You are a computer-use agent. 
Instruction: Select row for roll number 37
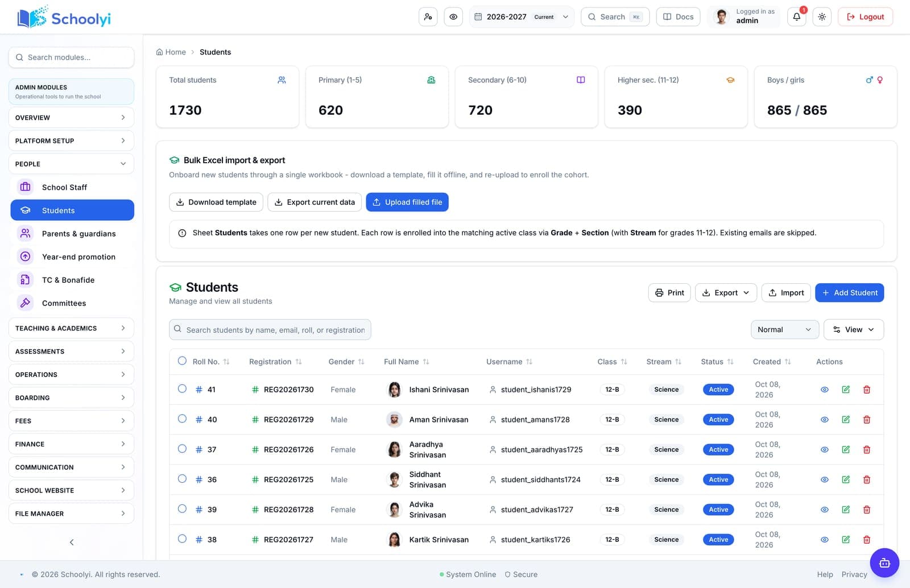pos(182,449)
